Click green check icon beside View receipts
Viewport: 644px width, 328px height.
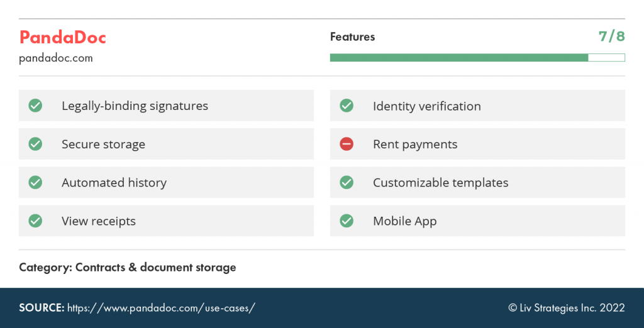35,221
